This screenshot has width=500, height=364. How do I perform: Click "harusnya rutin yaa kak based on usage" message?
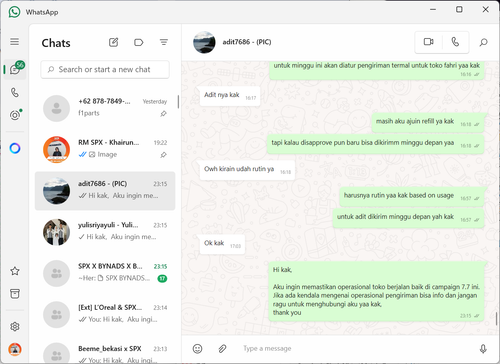point(412,196)
